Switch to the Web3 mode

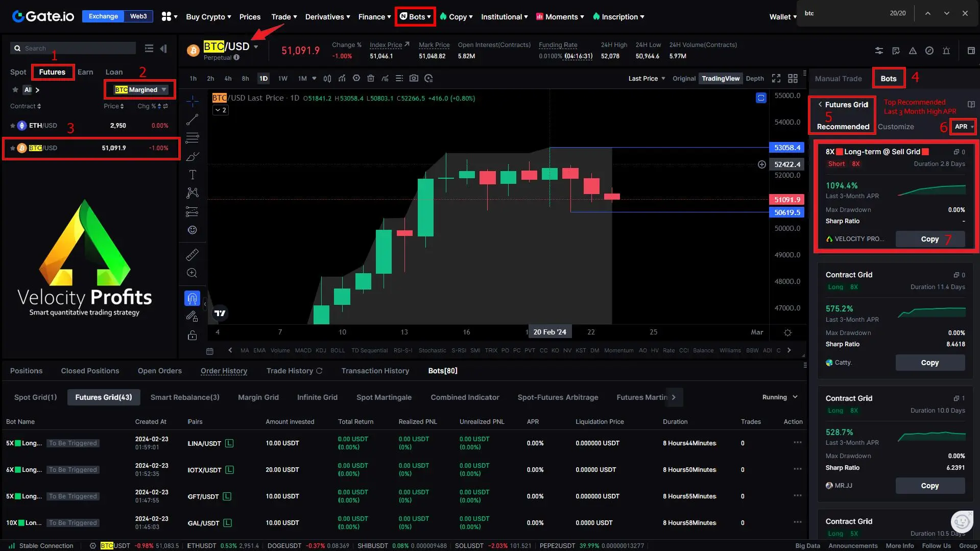[138, 16]
